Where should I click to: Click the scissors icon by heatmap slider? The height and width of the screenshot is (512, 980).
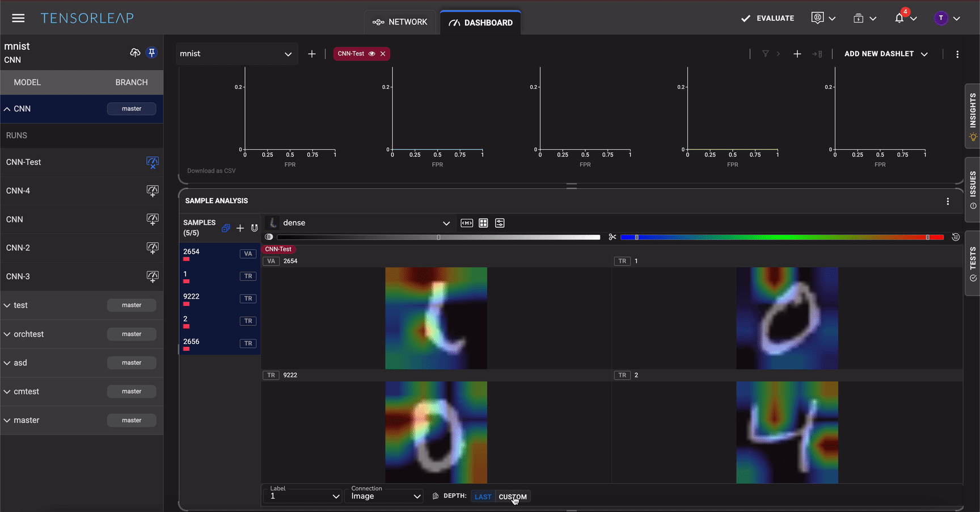point(612,237)
